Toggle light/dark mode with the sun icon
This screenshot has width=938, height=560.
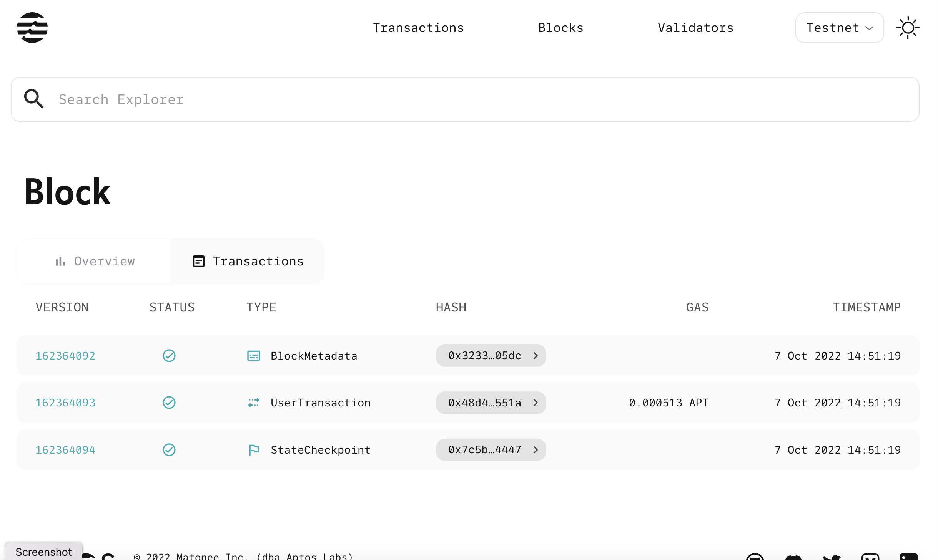coord(908,27)
